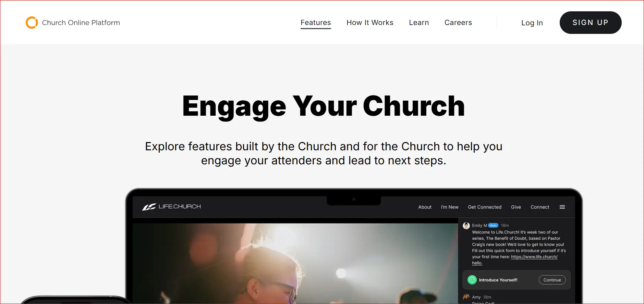644x304 pixels.
Task: Open the Careers page
Action: pyautogui.click(x=458, y=23)
